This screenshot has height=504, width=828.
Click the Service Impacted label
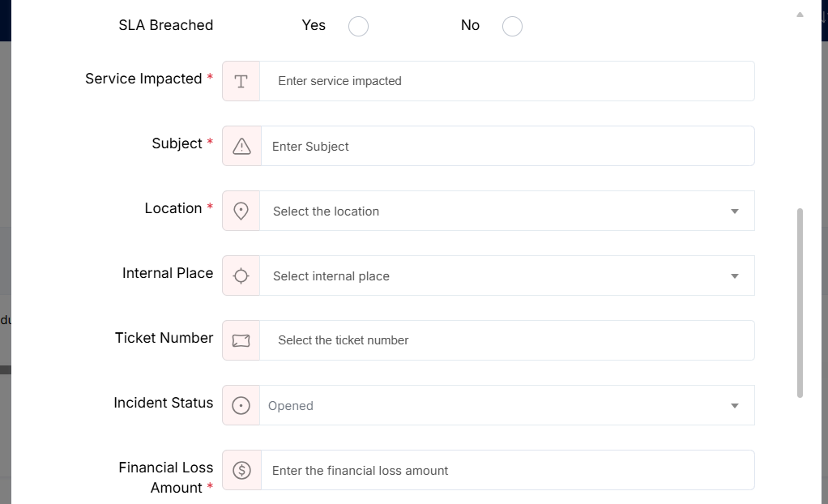tap(143, 79)
